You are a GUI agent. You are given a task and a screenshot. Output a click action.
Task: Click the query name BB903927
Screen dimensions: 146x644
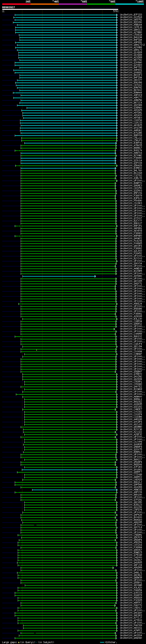(8, 8)
